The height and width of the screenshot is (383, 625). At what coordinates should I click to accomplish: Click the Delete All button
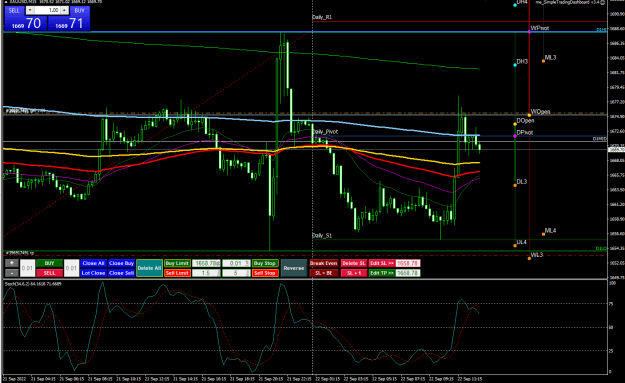[x=149, y=268]
